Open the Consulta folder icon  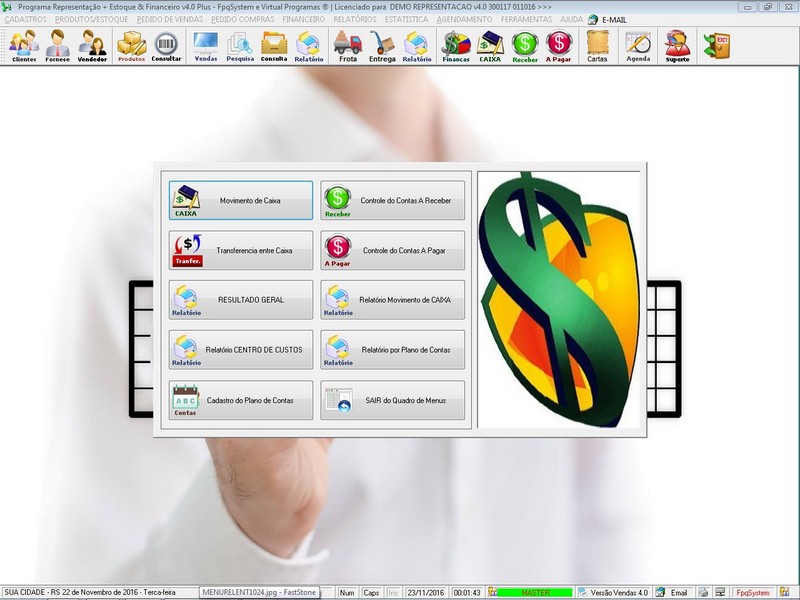tap(274, 46)
